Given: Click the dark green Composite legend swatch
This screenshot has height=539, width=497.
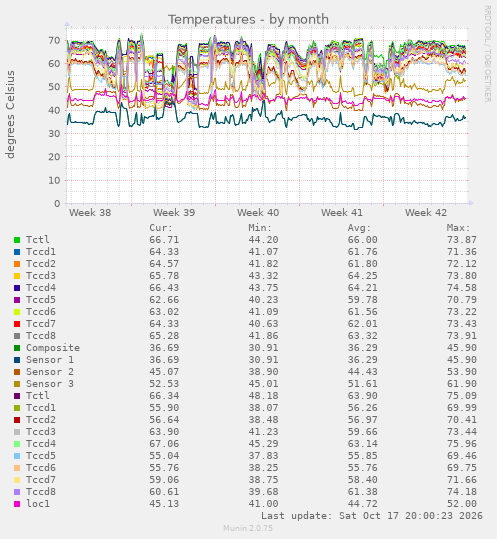Looking at the screenshot, I should [x=17, y=348].
